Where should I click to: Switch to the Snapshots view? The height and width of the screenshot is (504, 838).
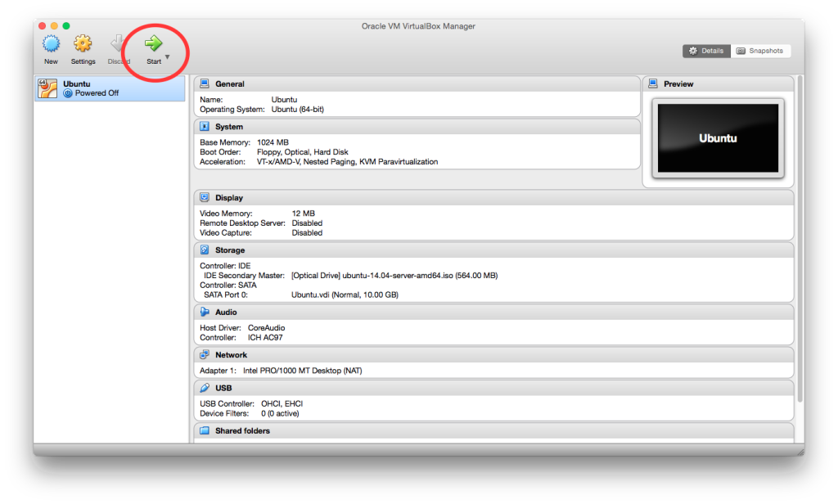(760, 50)
